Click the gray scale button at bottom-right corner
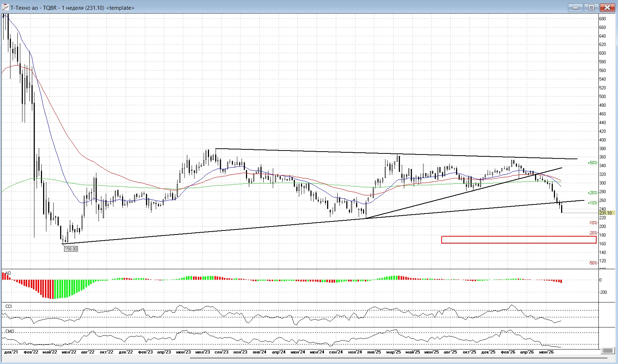 pyautogui.click(x=608, y=351)
